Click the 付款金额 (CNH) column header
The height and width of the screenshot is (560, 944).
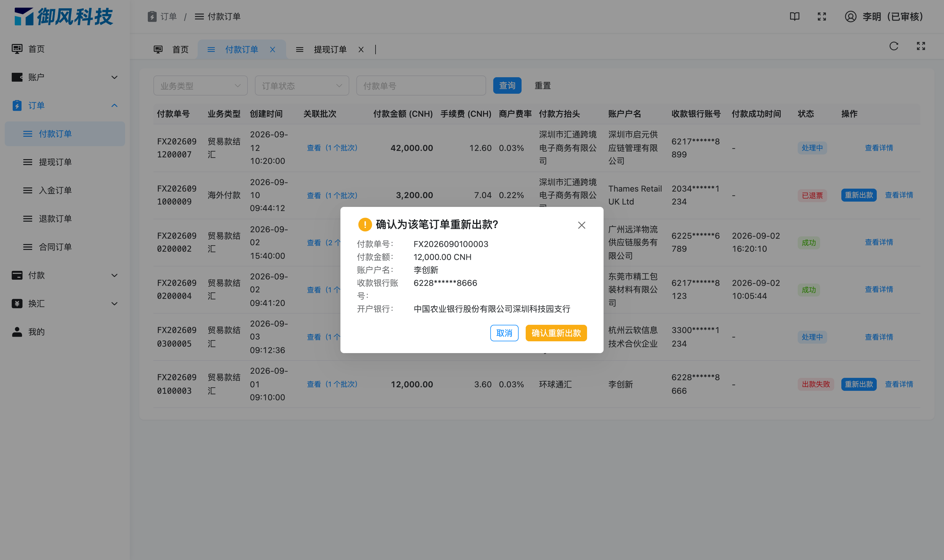pyautogui.click(x=403, y=114)
